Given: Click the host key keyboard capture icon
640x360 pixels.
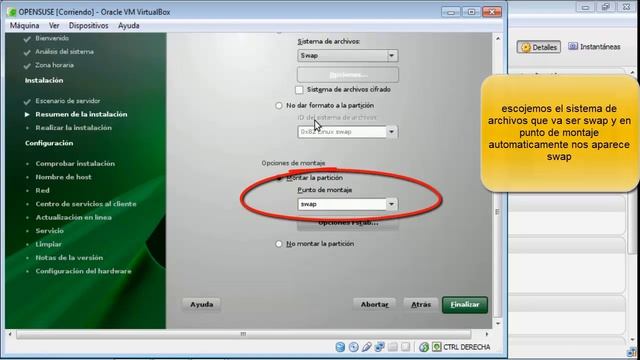Looking at the screenshot, I should [436, 347].
